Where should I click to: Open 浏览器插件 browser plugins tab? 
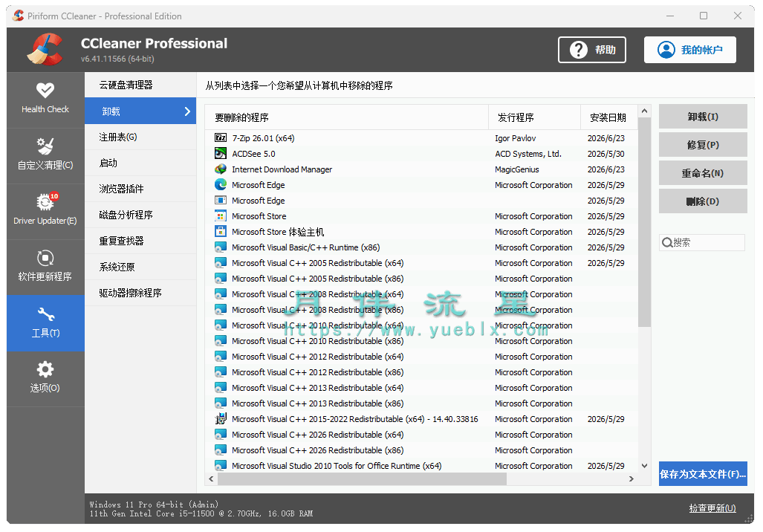tap(140, 189)
